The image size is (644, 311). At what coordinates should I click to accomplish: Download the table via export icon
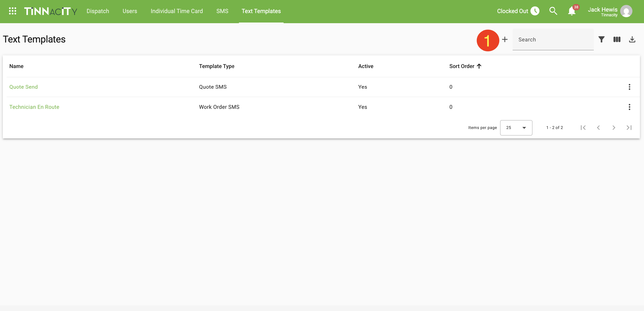pyautogui.click(x=632, y=39)
